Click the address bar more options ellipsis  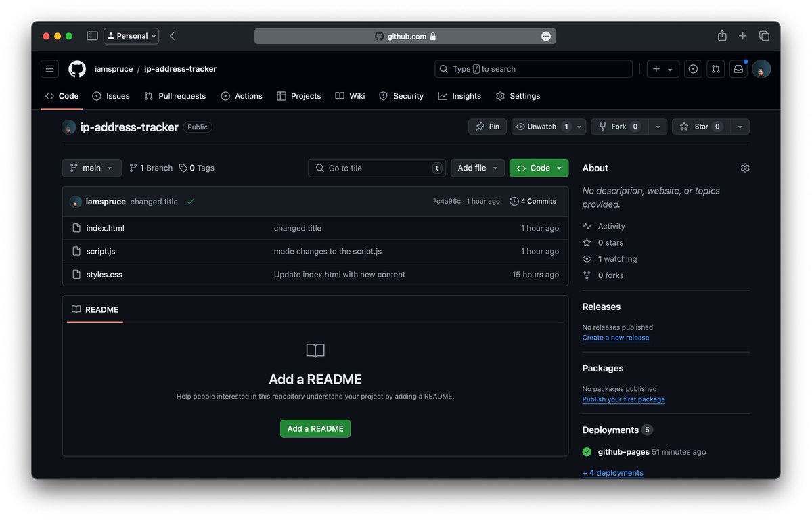point(546,37)
